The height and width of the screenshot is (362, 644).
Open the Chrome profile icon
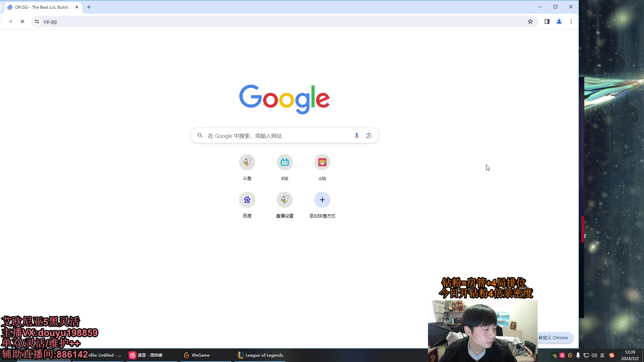coord(559,21)
